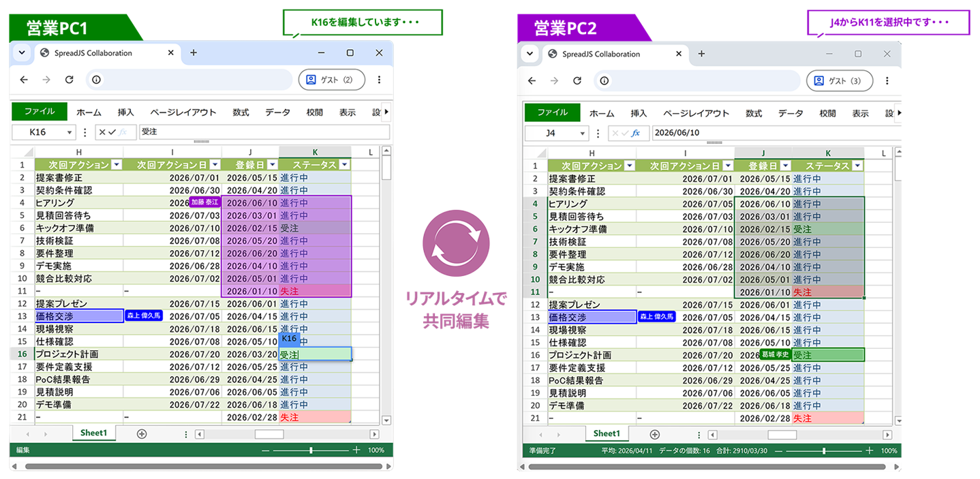Click zoom in plus in 営業PC1 status bar

pyautogui.click(x=356, y=450)
